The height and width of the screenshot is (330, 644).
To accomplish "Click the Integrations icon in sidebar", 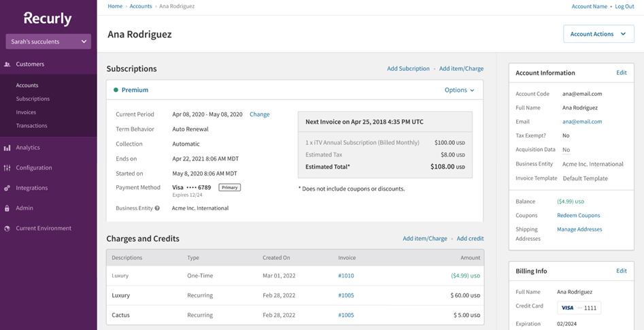I will click(7, 188).
